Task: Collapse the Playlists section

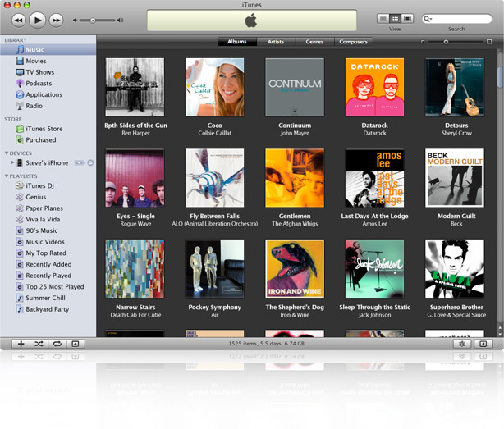Action: point(7,176)
